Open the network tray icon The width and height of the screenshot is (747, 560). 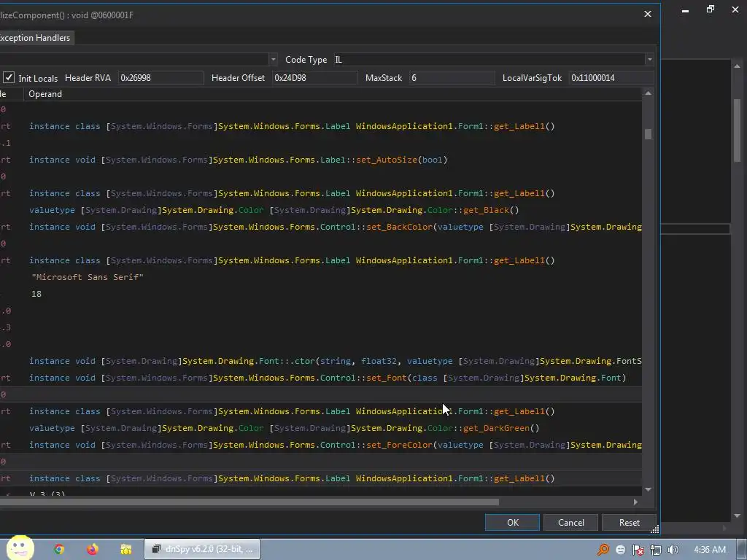click(656, 550)
